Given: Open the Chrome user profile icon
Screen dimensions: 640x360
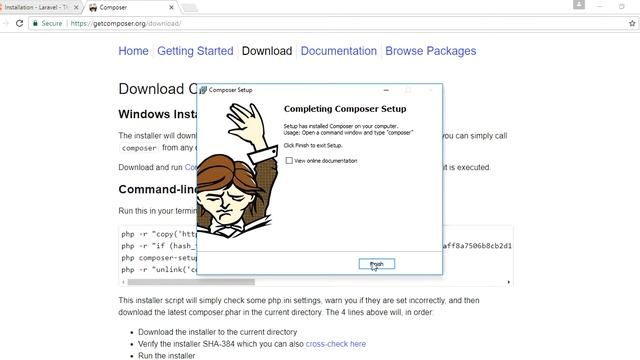Looking at the screenshot, I should point(579,4).
